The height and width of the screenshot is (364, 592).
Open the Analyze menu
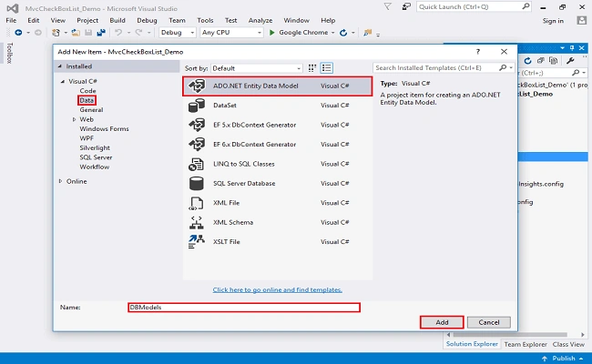(x=260, y=20)
